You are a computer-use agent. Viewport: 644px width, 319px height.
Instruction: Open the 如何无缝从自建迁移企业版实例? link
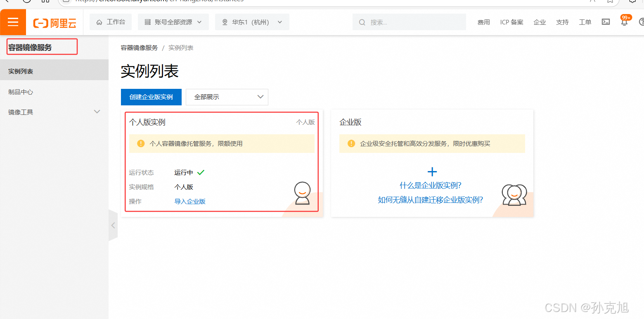[431, 200]
